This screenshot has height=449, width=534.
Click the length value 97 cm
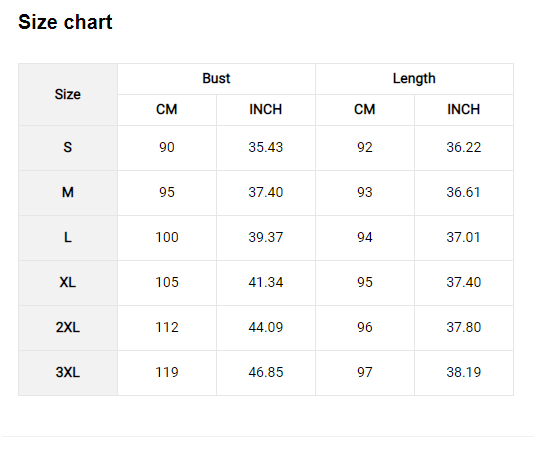[365, 372]
